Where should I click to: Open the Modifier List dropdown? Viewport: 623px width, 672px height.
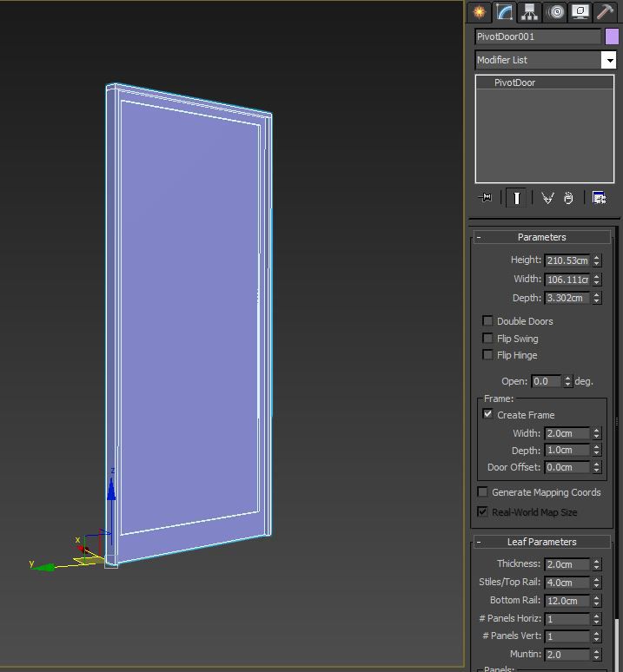[546, 60]
